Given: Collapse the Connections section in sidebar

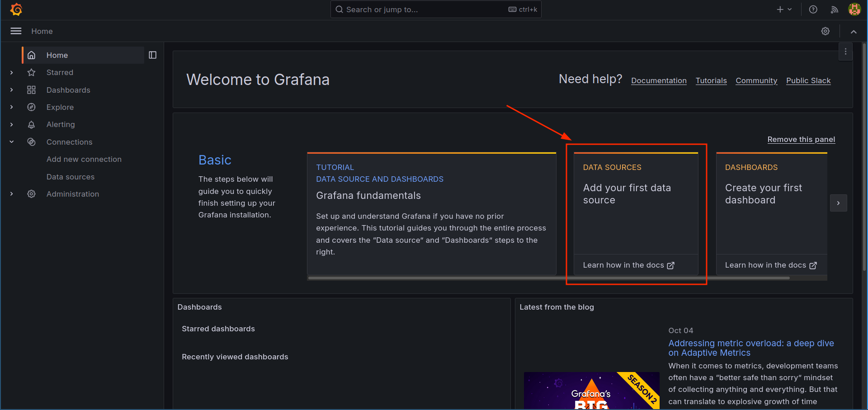Looking at the screenshot, I should pos(12,142).
